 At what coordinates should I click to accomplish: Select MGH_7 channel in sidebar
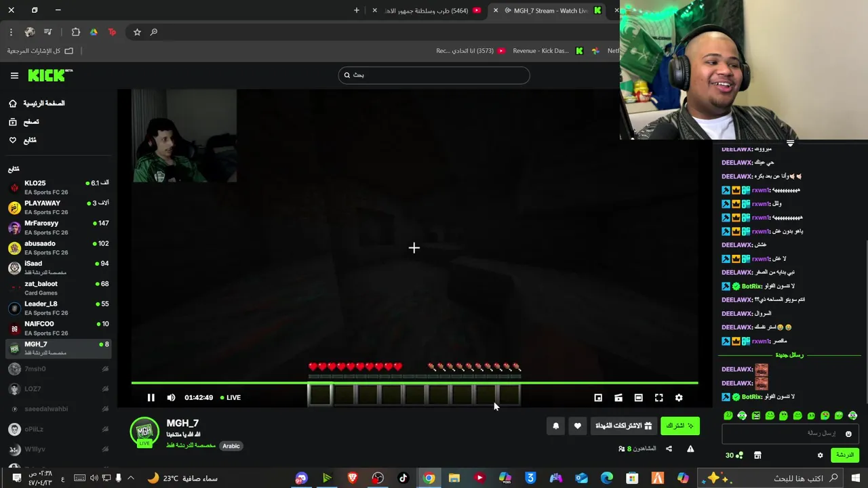[58, 348]
